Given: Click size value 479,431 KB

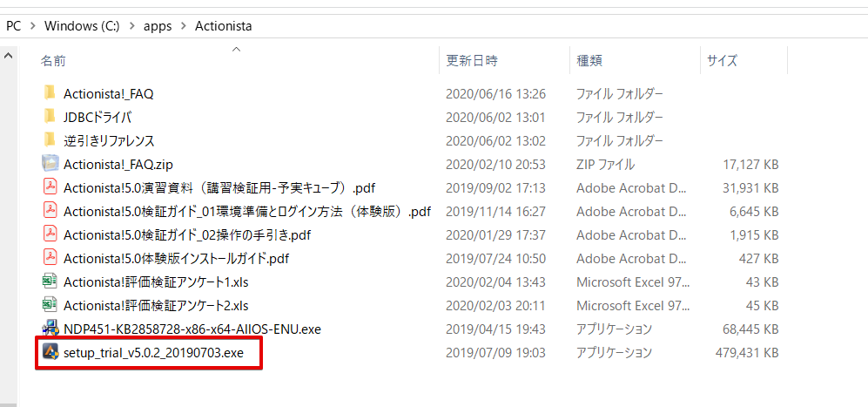Looking at the screenshot, I should (746, 352).
